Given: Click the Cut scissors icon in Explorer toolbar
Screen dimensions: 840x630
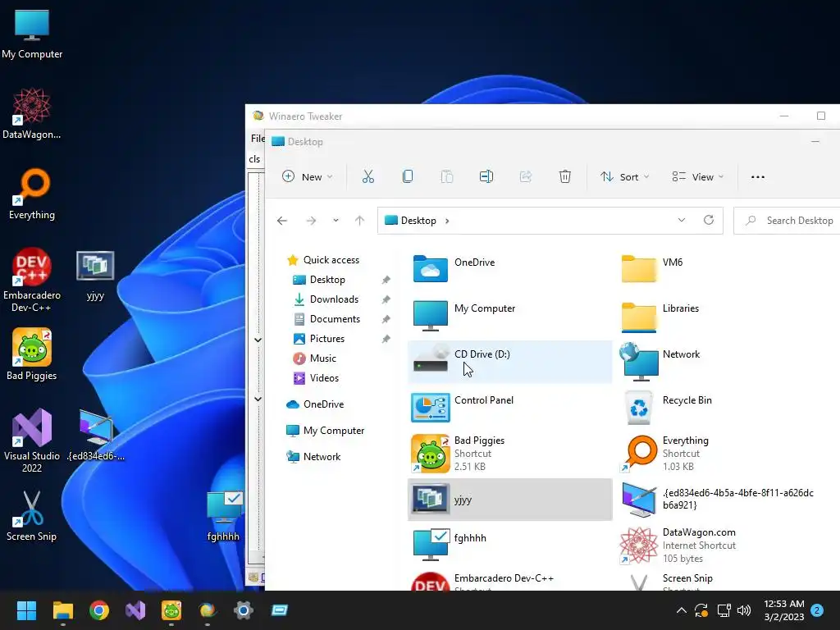Looking at the screenshot, I should 368,177.
